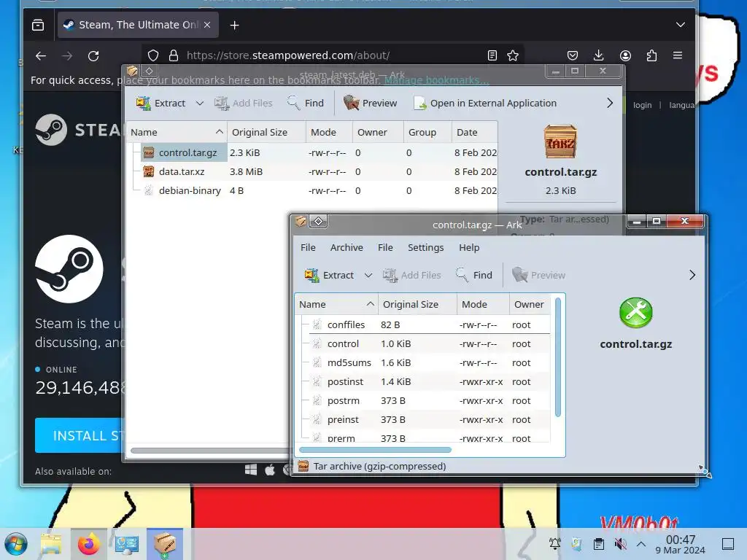Open the Help menu

(x=469, y=248)
